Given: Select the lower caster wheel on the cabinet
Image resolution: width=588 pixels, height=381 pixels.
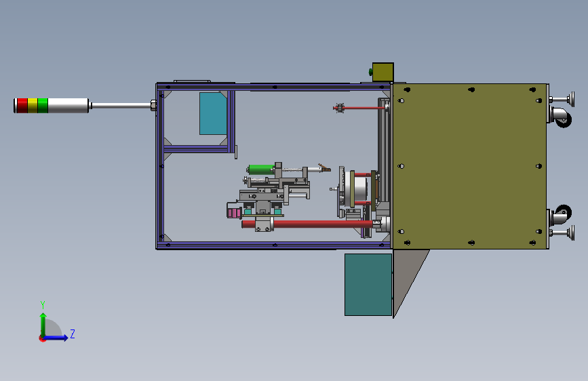Looking at the screenshot, I should (x=562, y=215).
